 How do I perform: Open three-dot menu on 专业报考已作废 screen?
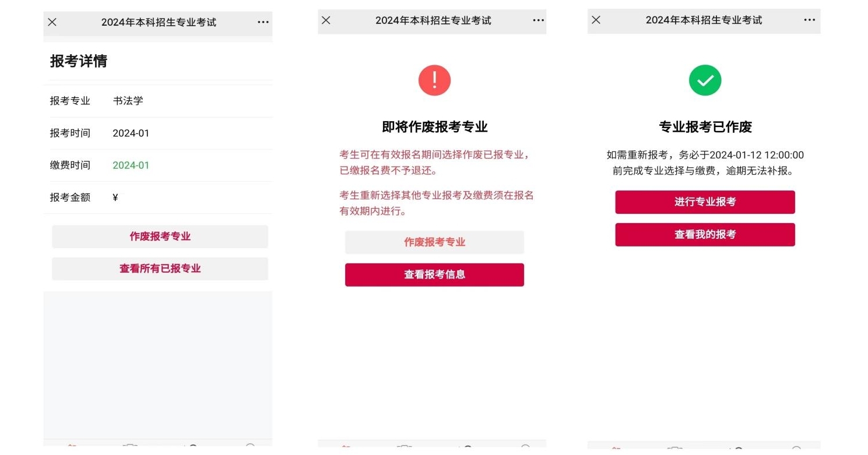(810, 20)
